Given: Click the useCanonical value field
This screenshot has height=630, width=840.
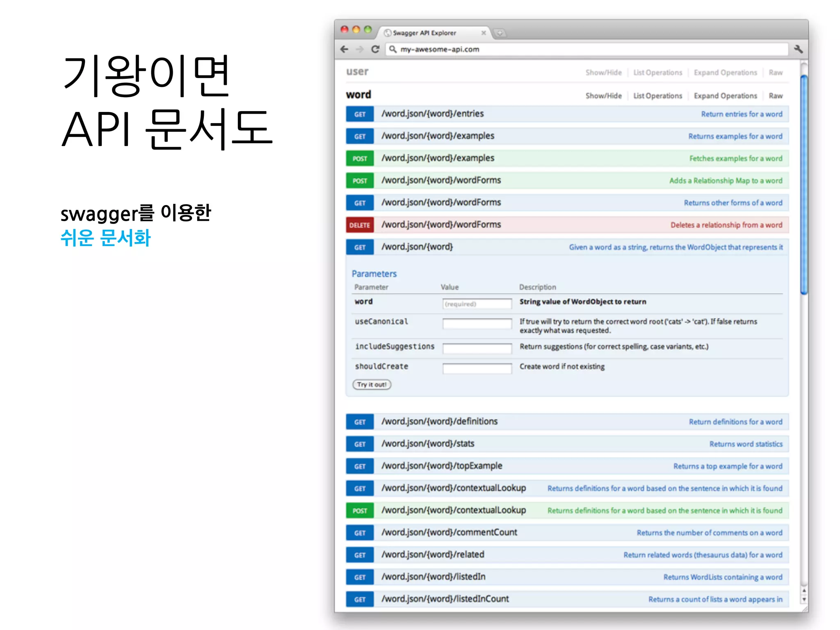Looking at the screenshot, I should 477,324.
